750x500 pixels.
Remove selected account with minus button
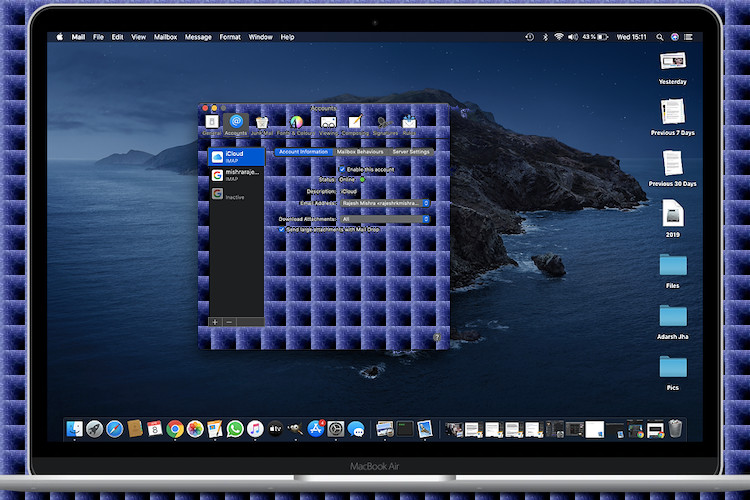pyautogui.click(x=230, y=322)
